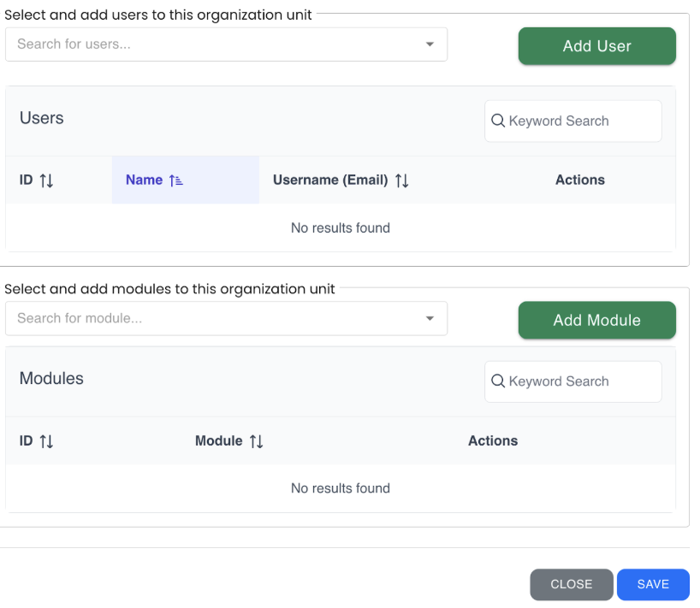Click the SAVE button
The width and height of the screenshot is (700, 608).
pyautogui.click(x=653, y=585)
